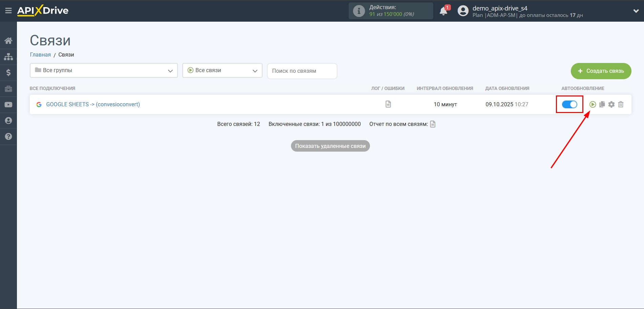Click the ApiX-Drive logo
Image resolution: width=644 pixels, height=309 pixels.
pyautogui.click(x=43, y=10)
